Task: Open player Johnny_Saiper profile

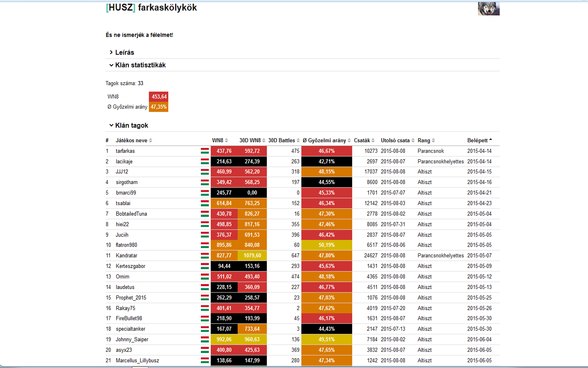Action: [x=132, y=339]
